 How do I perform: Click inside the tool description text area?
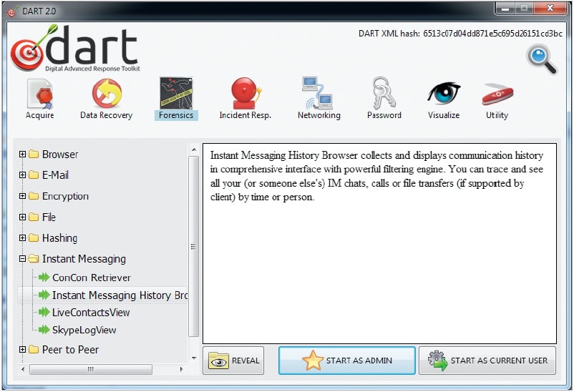(379, 243)
